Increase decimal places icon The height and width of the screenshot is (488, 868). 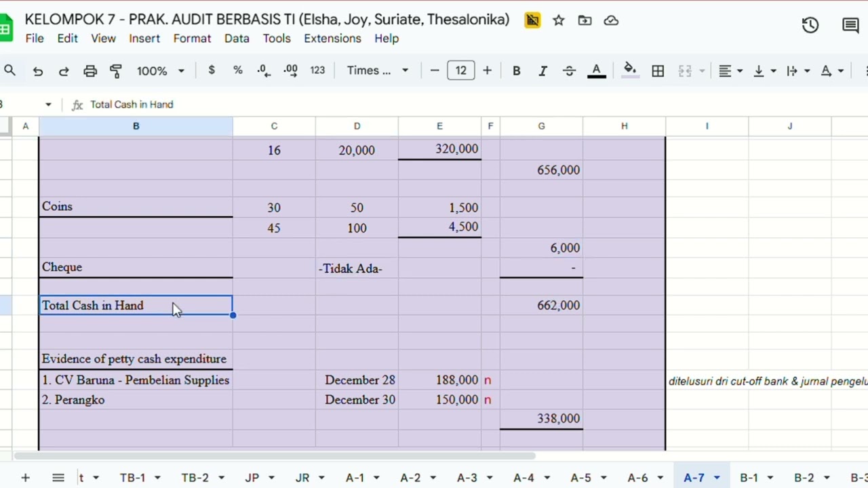click(x=290, y=70)
